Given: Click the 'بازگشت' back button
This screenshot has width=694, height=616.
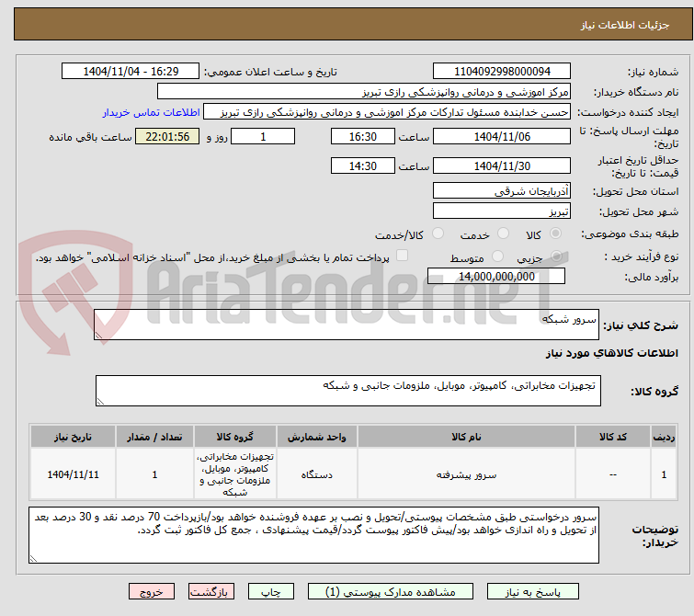Looking at the screenshot, I should point(211,592).
